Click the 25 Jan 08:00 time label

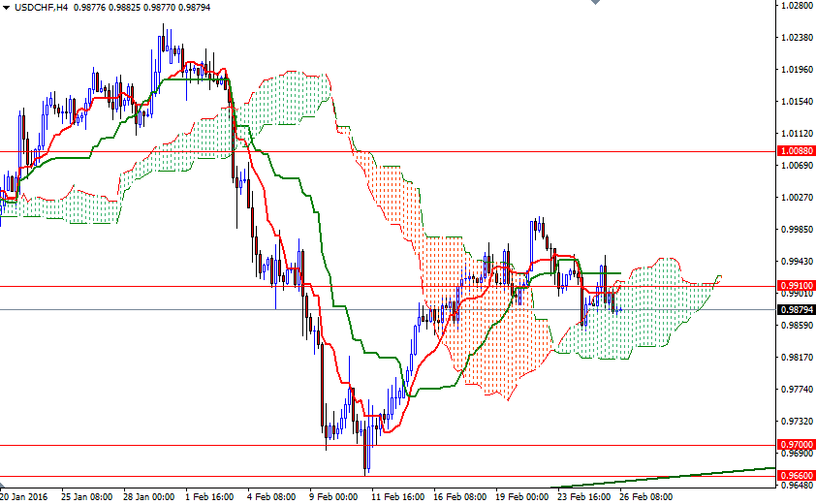pos(86,496)
